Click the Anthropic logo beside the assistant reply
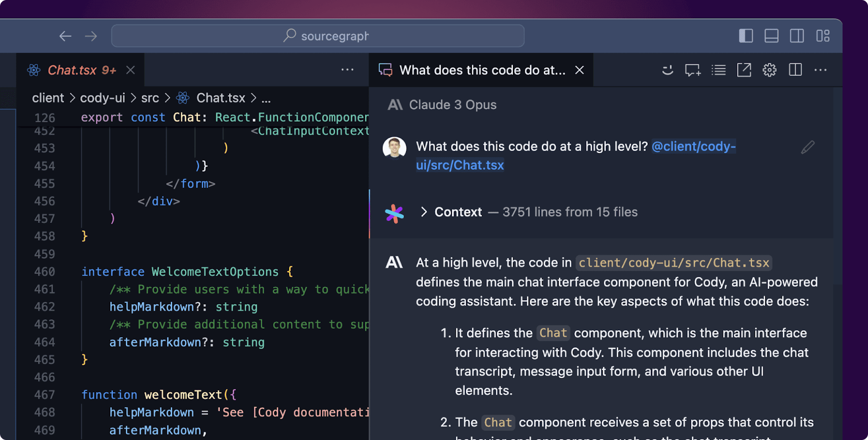The image size is (868, 440). pos(394,262)
